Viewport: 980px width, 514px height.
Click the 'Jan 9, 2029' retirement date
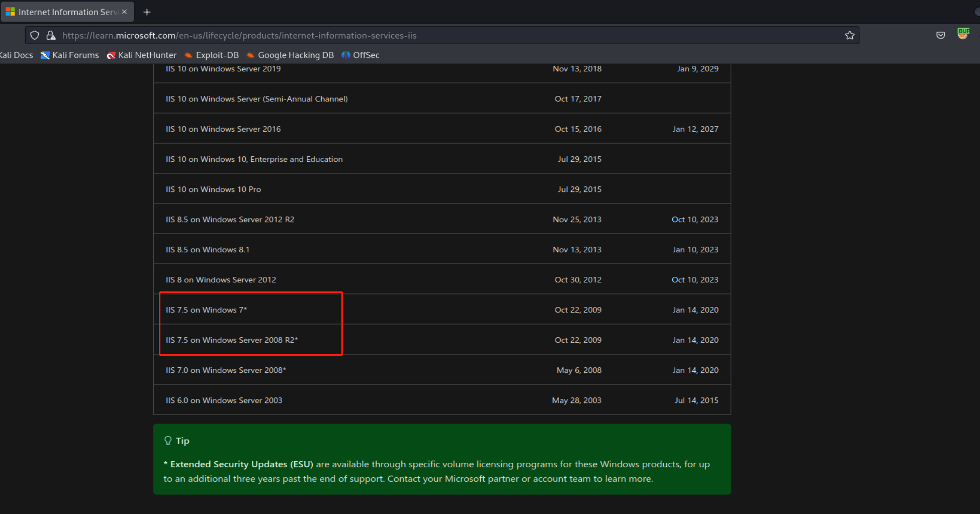coord(698,69)
